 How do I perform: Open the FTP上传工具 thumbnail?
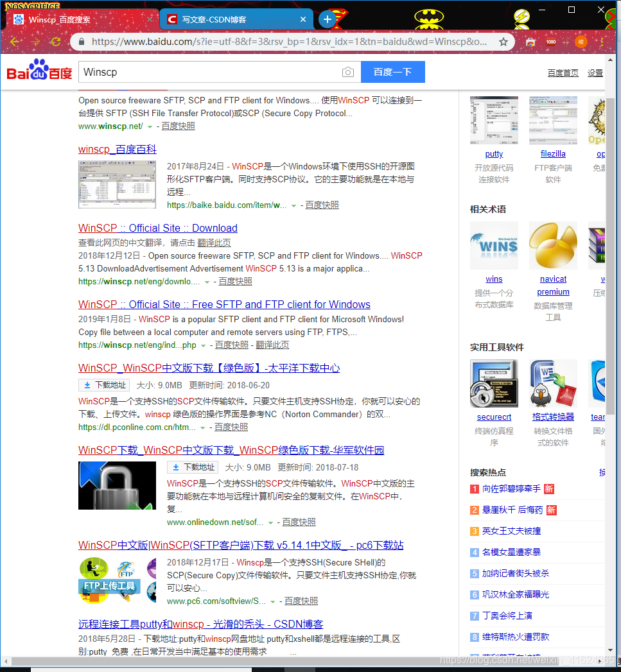click(117, 580)
